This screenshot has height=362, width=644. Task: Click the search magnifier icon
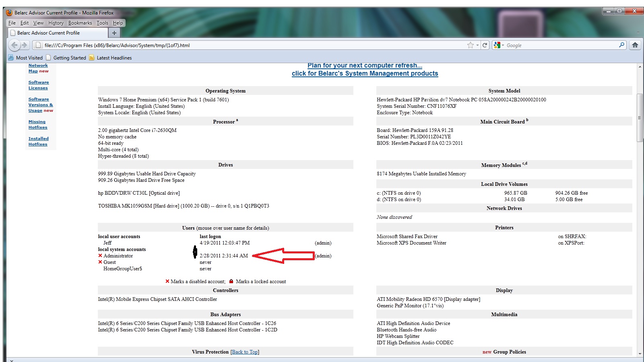click(622, 45)
